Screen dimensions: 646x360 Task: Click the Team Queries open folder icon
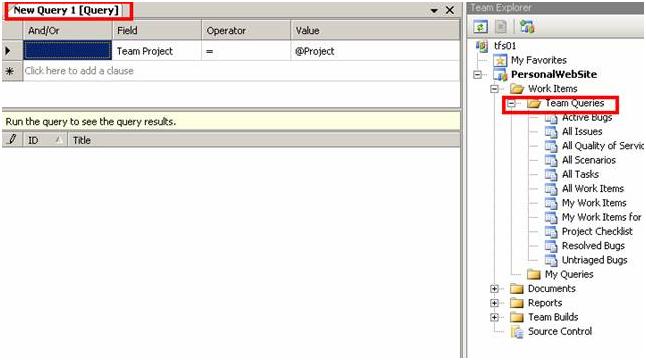tap(534, 103)
